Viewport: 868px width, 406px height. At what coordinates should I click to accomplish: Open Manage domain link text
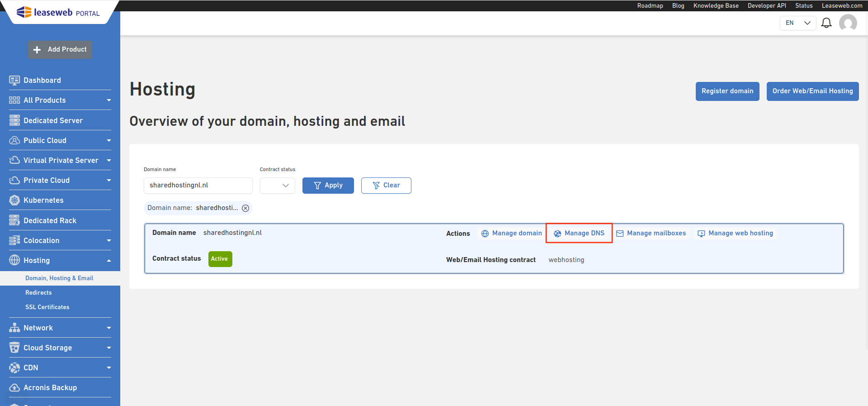[517, 234]
